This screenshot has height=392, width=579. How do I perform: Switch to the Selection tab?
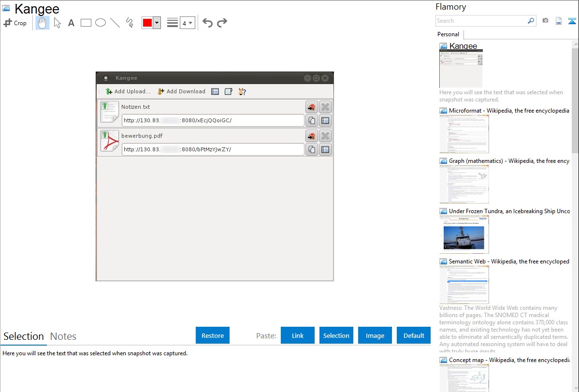(24, 336)
